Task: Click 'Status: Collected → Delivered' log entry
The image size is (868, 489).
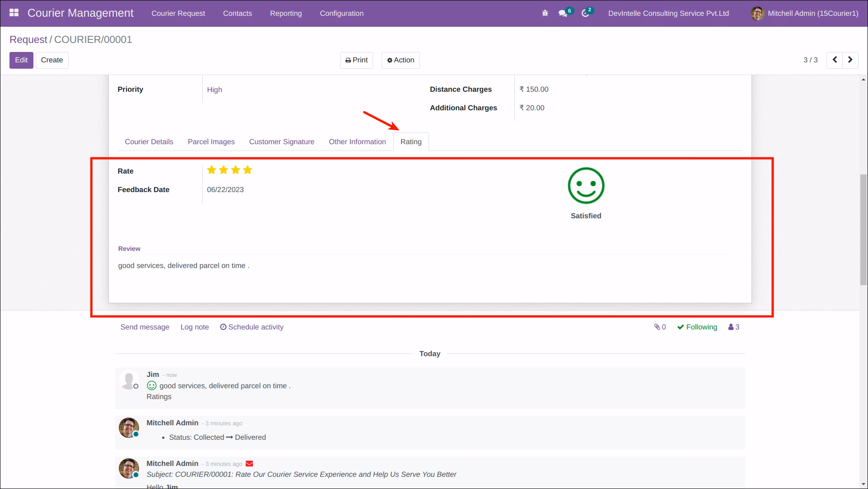Action: pos(217,437)
